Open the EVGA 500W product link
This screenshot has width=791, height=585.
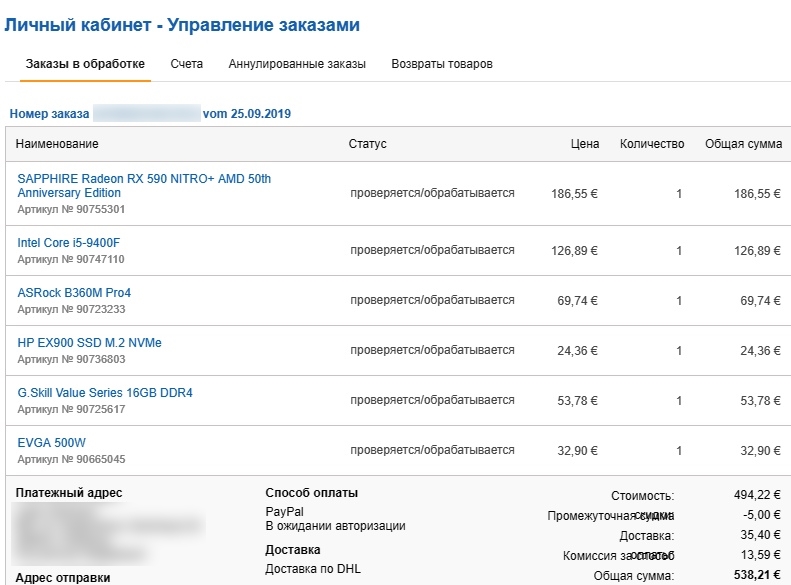pos(51,442)
